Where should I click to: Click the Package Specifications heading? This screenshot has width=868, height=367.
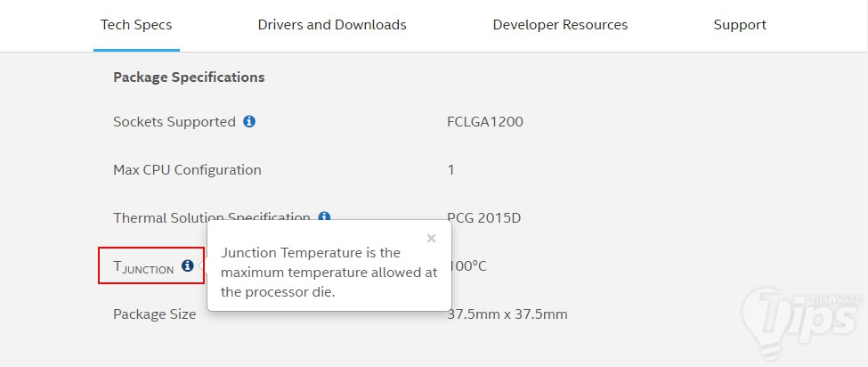tap(189, 77)
